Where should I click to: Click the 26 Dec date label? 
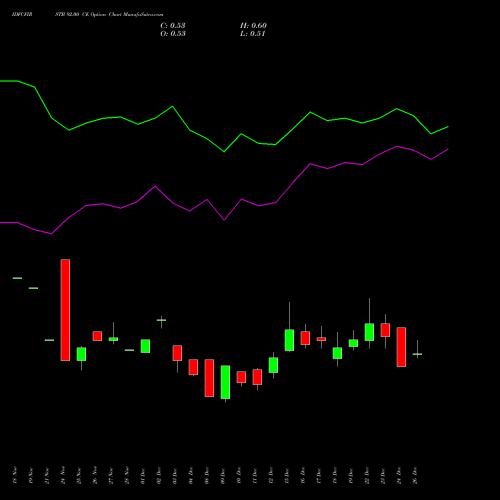415,476
